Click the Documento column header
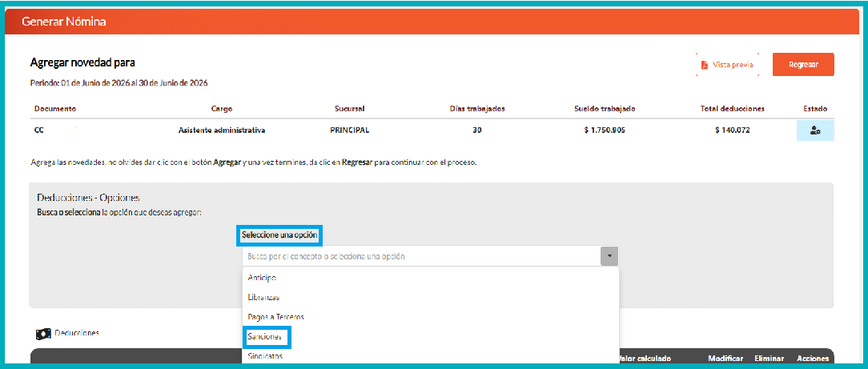Image resolution: width=868 pixels, height=369 pixels. pyautogui.click(x=54, y=108)
